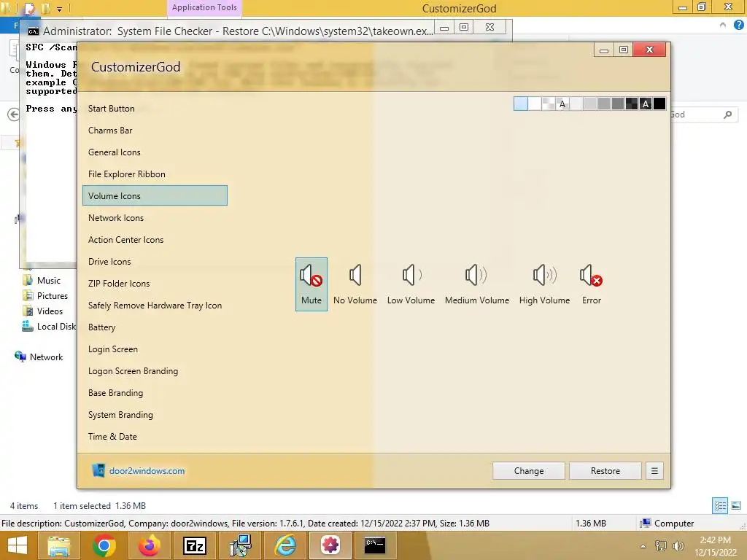
Task: Click the Restore button
Action: 605,470
